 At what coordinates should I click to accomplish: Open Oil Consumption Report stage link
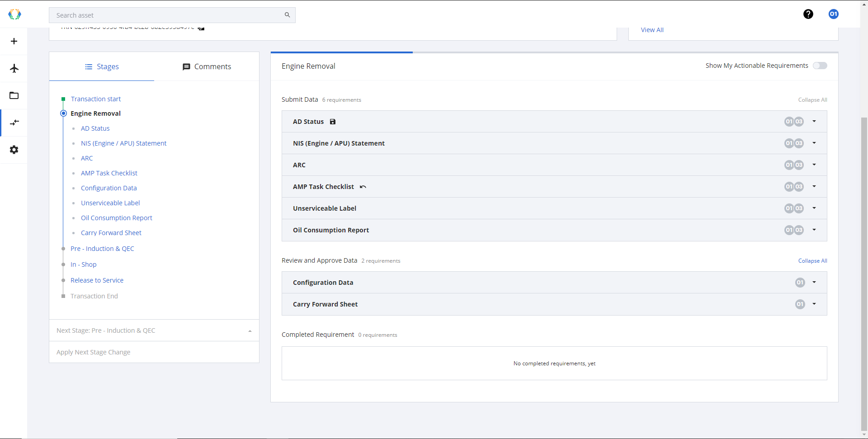(117, 218)
